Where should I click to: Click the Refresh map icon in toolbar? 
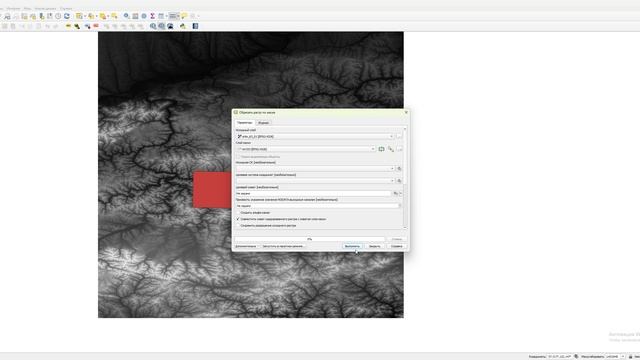click(67, 16)
